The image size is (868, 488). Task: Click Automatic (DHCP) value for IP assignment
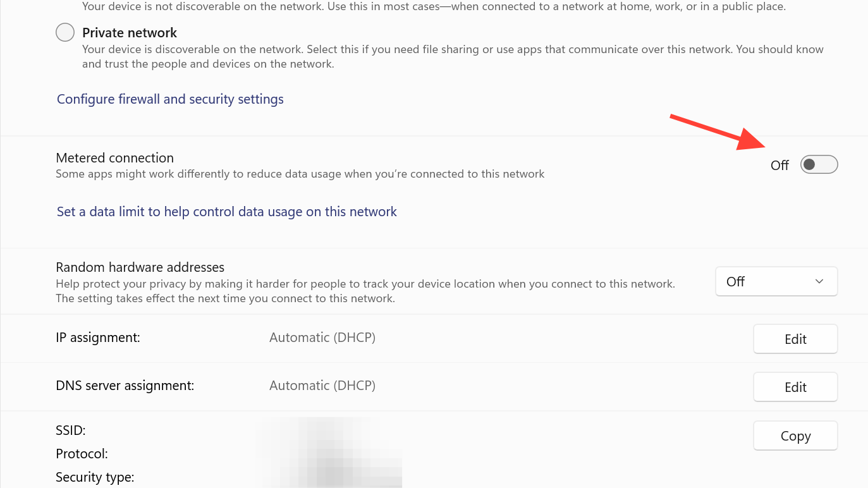tap(322, 338)
